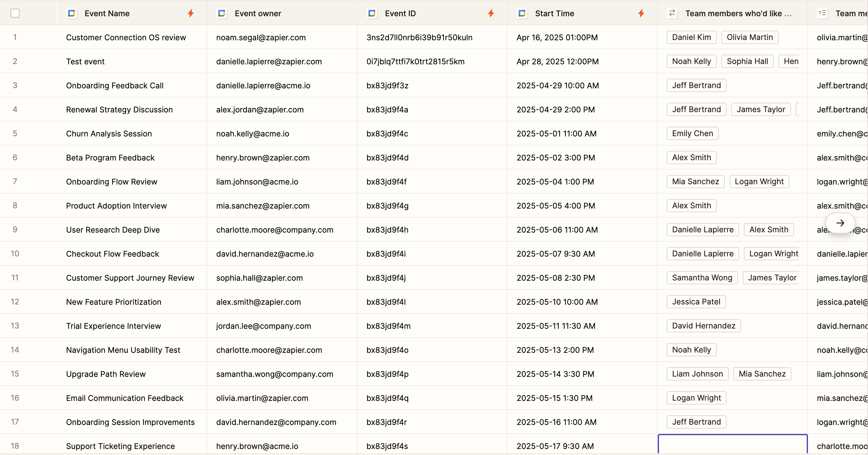
Task: Click Google Calendar icon in Event Name header
Action: pyautogui.click(x=71, y=14)
